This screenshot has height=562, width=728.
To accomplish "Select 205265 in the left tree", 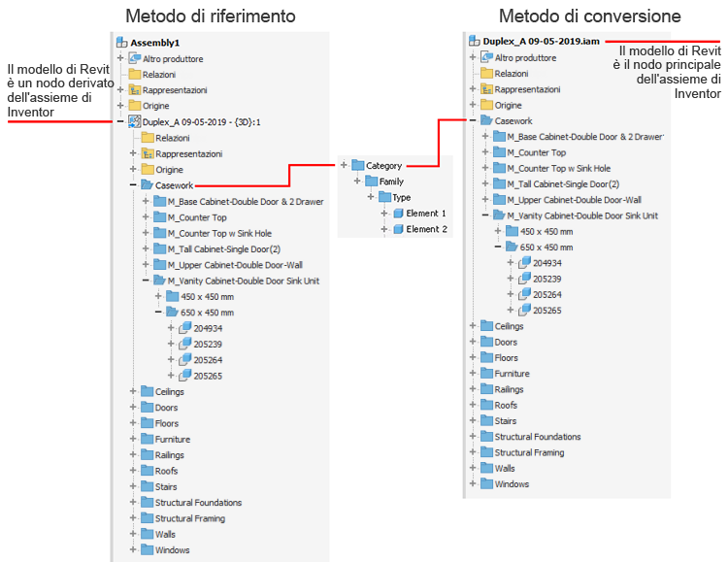I will (208, 376).
